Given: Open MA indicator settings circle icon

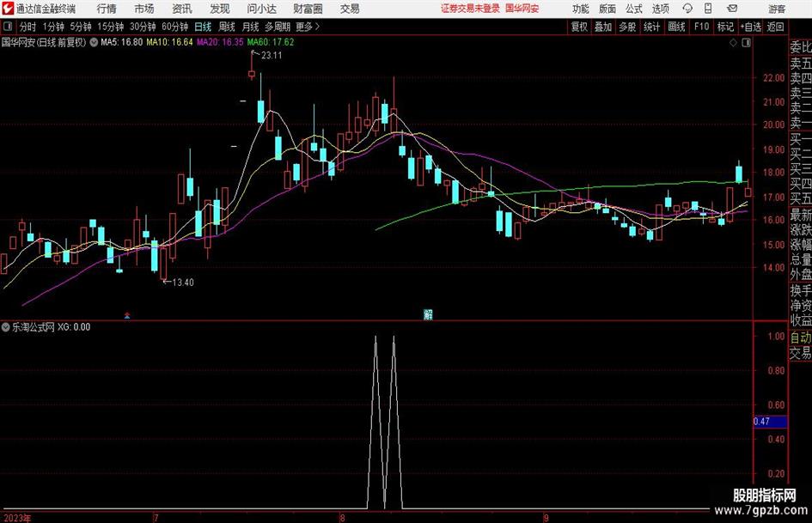Looking at the screenshot, I should 94,42.
